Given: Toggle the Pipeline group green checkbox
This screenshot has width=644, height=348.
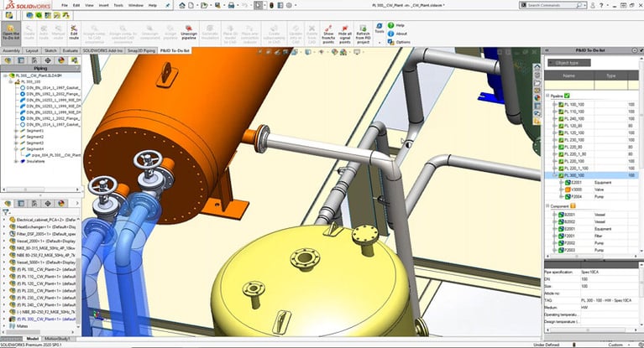Looking at the screenshot, I should click(567, 96).
